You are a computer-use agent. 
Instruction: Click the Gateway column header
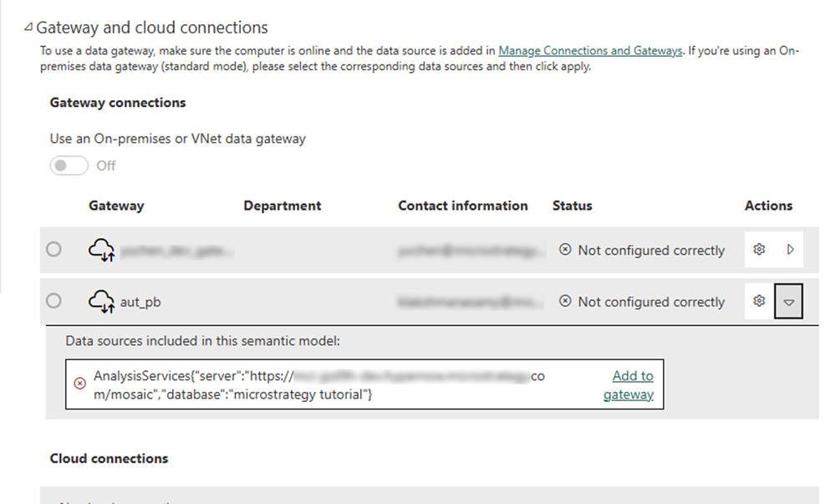tap(116, 206)
